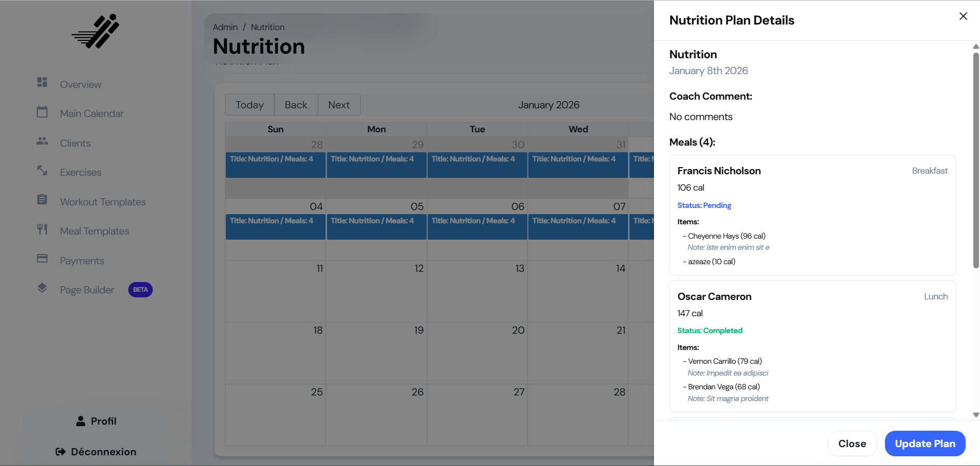Go to Today in the calendar
This screenshot has height=466, width=980.
pyautogui.click(x=249, y=105)
